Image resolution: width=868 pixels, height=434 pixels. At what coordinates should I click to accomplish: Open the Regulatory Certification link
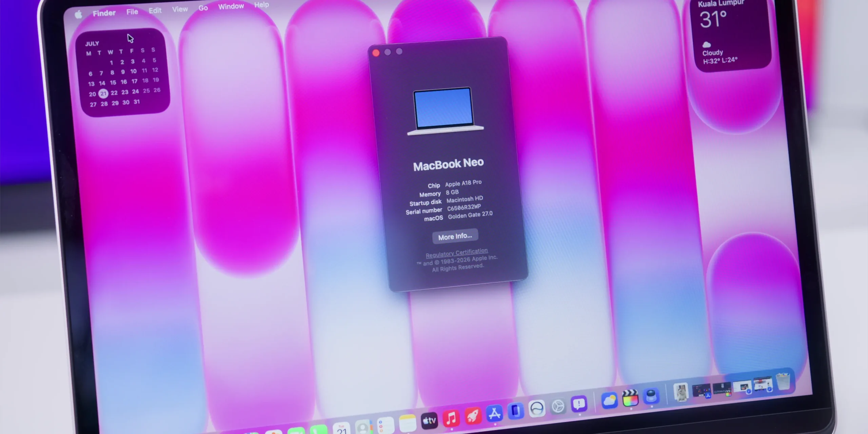point(457,253)
